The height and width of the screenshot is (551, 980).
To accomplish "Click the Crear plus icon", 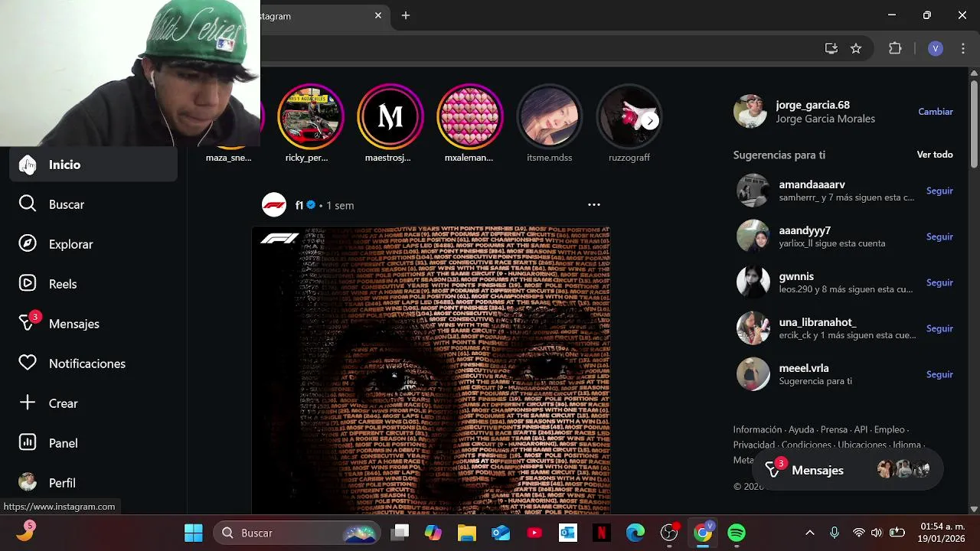I will [28, 403].
